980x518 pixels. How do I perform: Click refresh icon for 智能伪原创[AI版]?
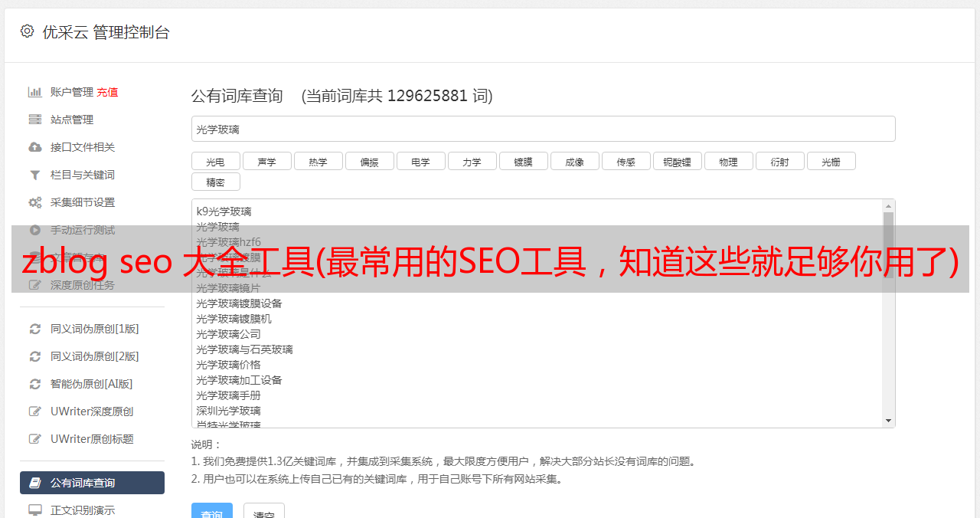tap(35, 384)
